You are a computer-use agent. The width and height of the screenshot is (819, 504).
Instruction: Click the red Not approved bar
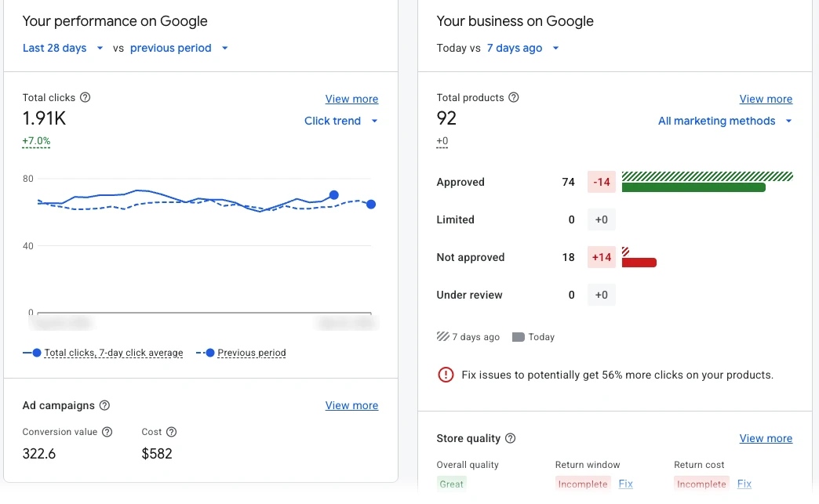click(639, 263)
